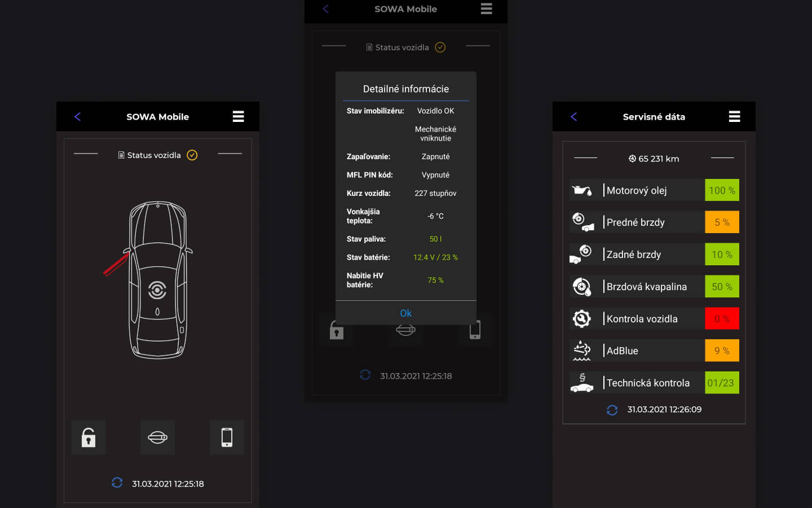Tap the door handle icon in left screen

tap(157, 437)
